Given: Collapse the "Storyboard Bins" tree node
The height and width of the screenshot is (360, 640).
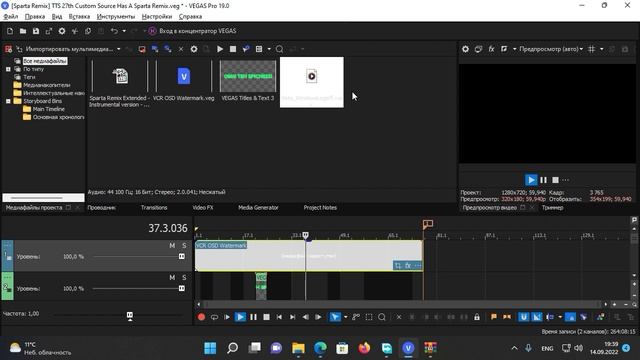Looking at the screenshot, I should pos(8,101).
